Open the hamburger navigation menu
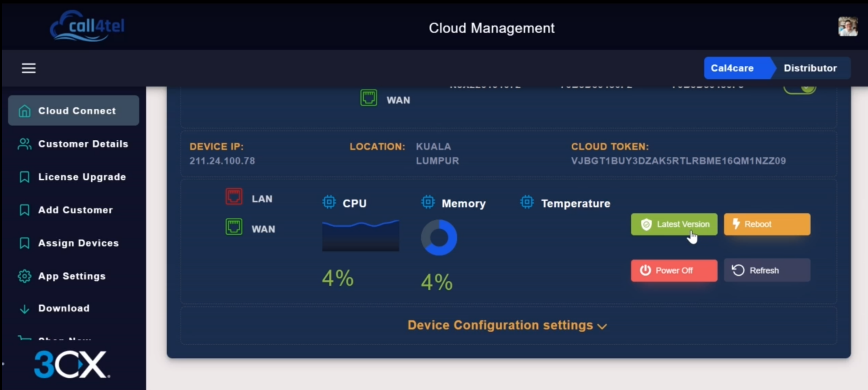 [28, 68]
